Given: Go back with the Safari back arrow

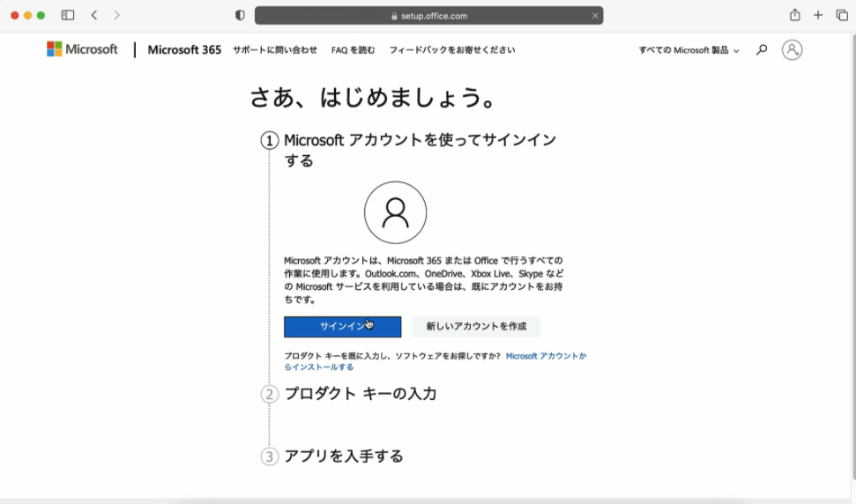Looking at the screenshot, I should click(x=94, y=15).
